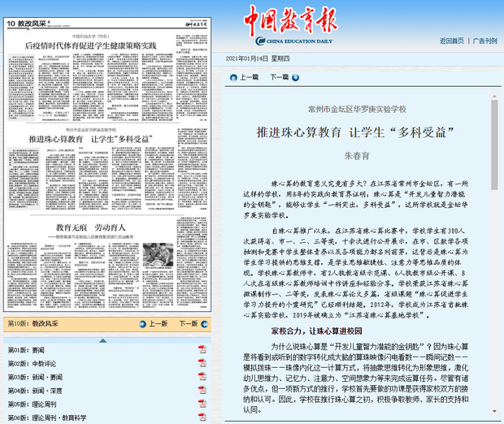The width and height of the screenshot is (504, 424).
Task: Open PDF icon for 第06版 理论周刊·教育科学
Action: pyautogui.click(x=202, y=417)
